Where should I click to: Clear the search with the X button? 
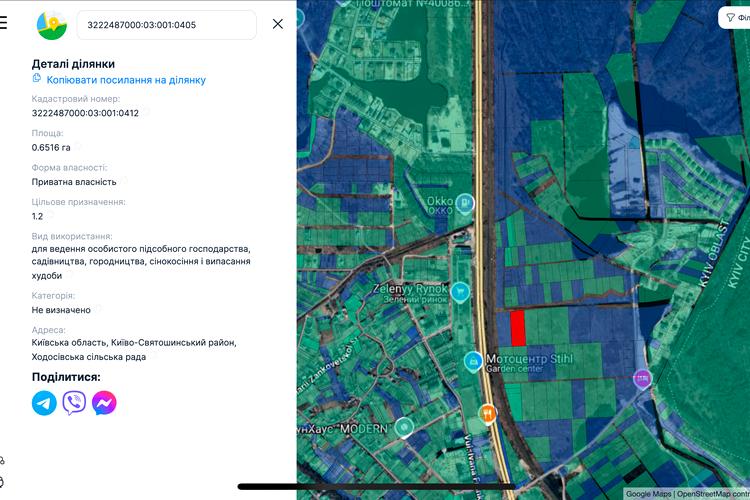pos(277,24)
